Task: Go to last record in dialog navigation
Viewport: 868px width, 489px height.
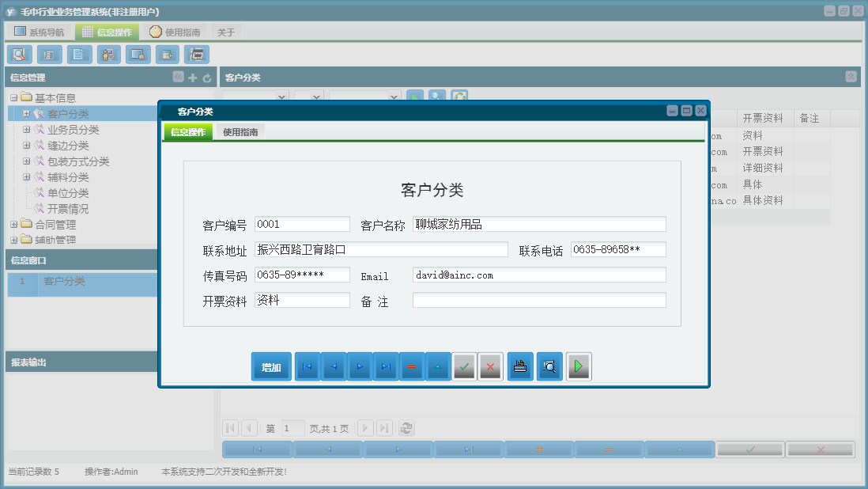Action: (x=386, y=366)
